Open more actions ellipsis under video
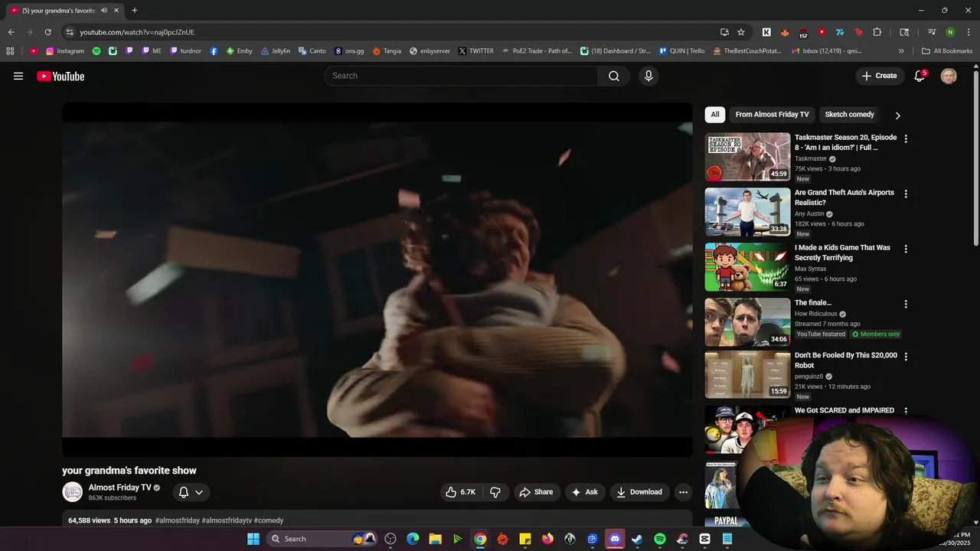The image size is (980, 551). [683, 492]
